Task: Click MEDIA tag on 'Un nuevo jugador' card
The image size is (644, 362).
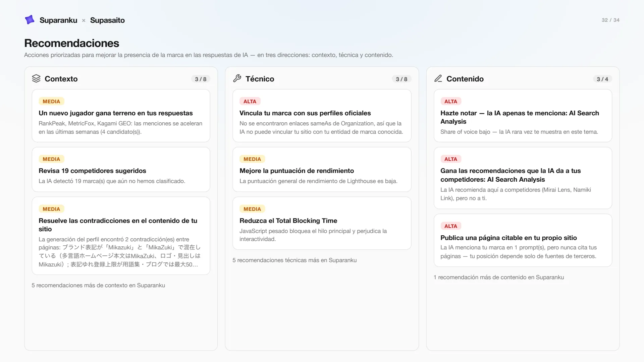Action: click(51, 101)
